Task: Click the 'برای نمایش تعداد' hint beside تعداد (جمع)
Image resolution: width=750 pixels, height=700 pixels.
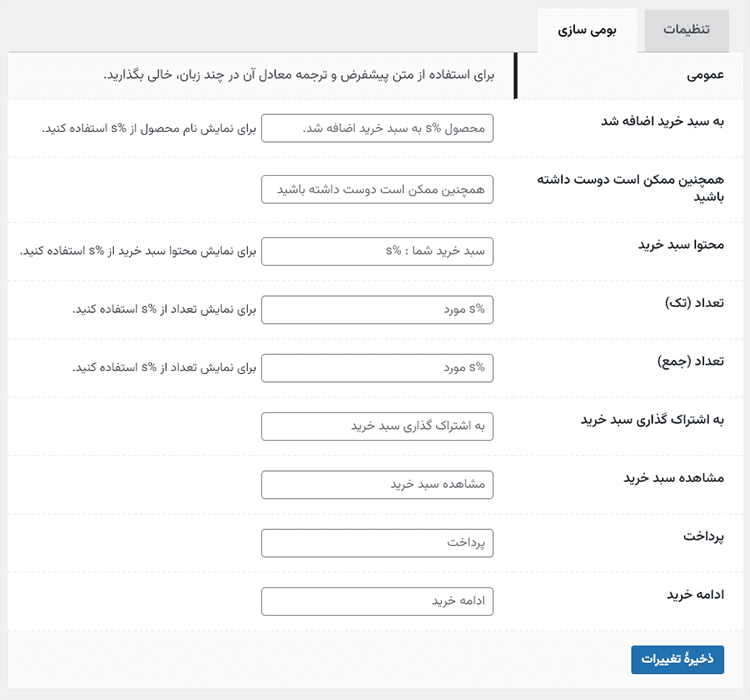Action: point(164,368)
